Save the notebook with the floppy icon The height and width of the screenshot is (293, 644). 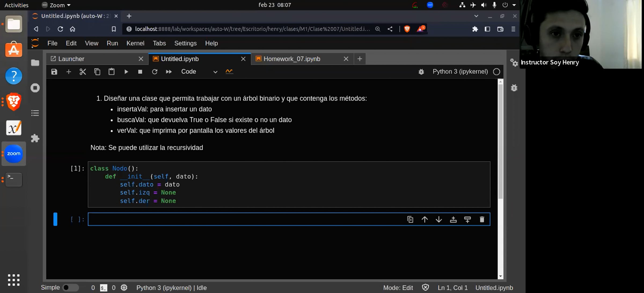tap(54, 72)
